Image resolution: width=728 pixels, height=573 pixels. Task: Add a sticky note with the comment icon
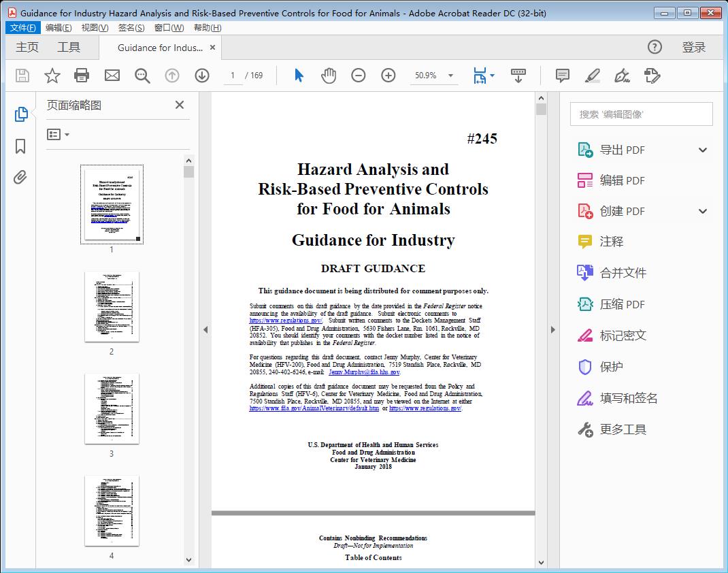coord(562,76)
